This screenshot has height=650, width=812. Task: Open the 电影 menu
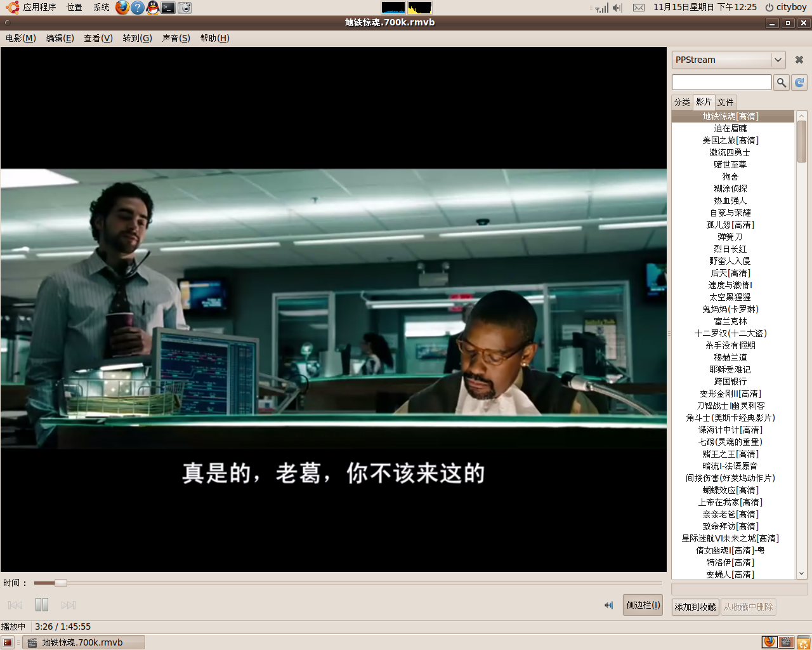[21, 38]
